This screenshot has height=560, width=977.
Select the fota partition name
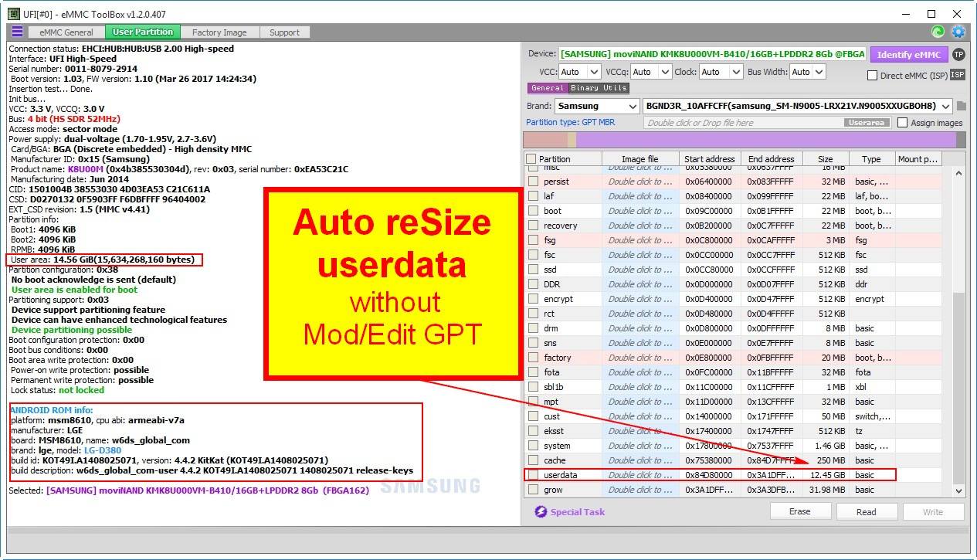(551, 372)
